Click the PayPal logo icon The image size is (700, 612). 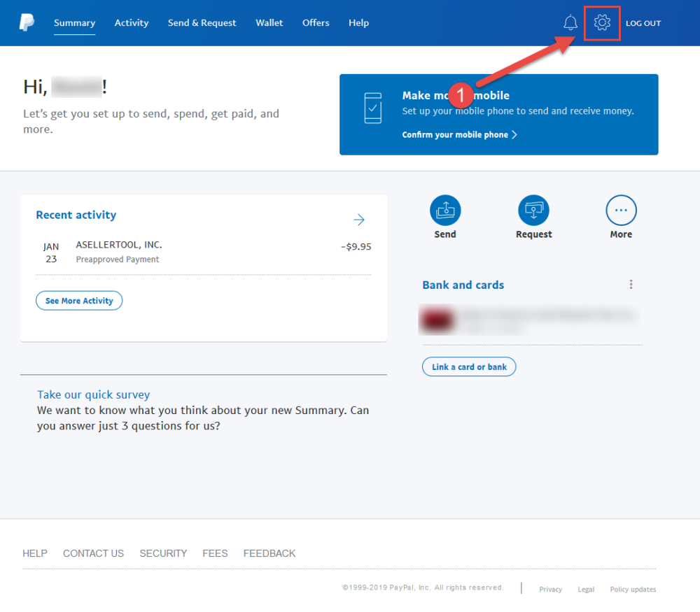[27, 22]
